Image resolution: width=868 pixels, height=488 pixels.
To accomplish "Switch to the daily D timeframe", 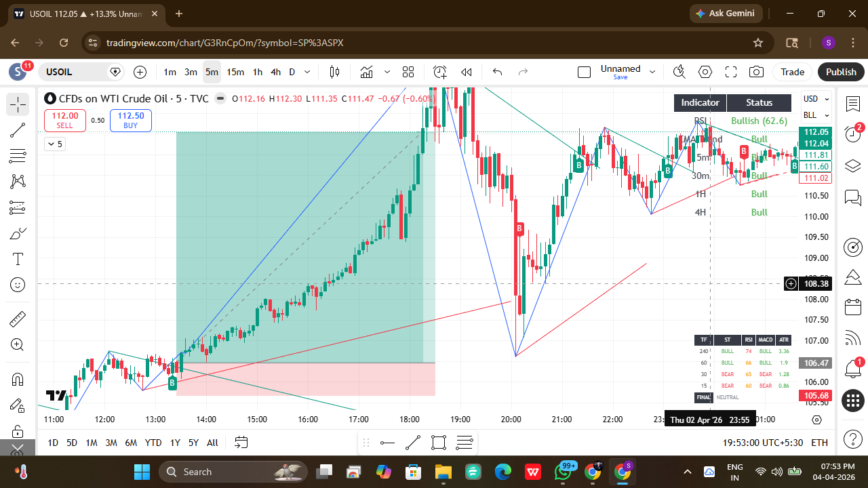I will click(x=292, y=72).
